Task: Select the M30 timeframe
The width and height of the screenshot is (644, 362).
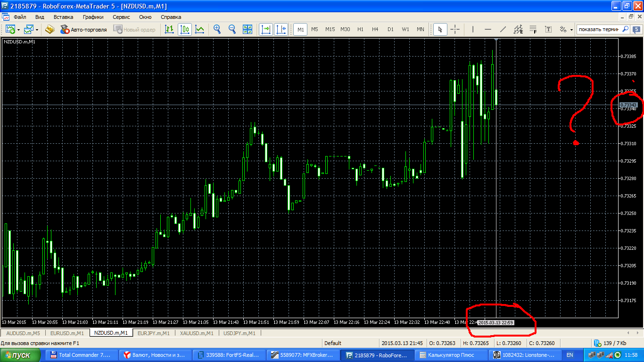Action: coord(345,29)
